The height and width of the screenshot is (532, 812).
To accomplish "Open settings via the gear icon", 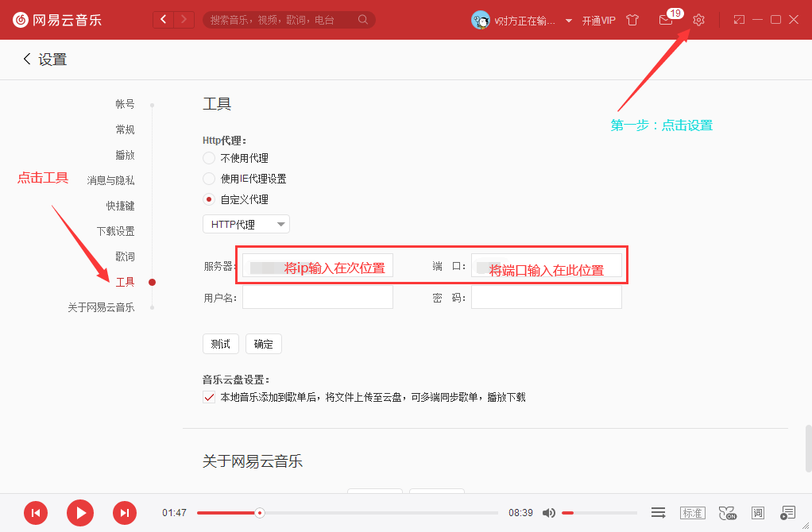I will tap(698, 20).
